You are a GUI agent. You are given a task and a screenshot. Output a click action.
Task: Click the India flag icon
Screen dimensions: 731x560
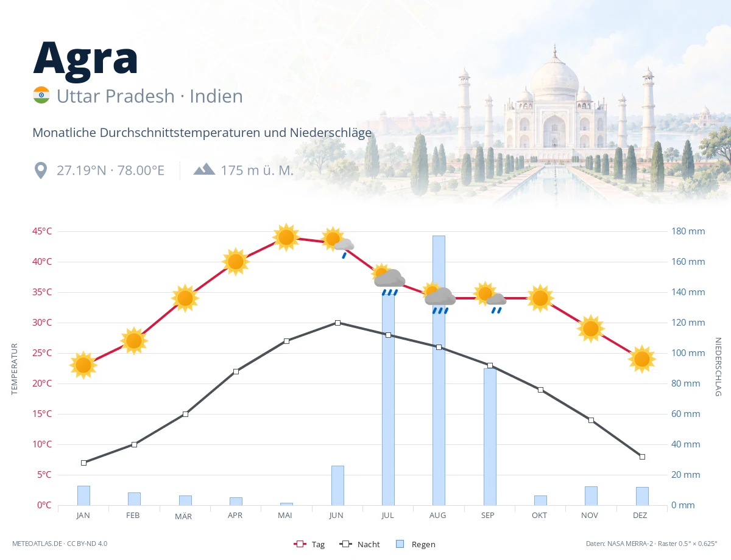pos(41,96)
